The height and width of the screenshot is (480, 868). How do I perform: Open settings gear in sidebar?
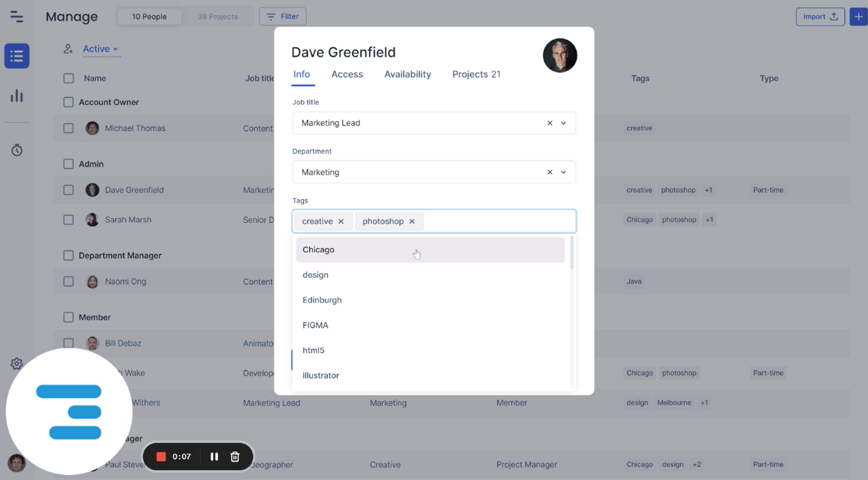click(x=16, y=363)
